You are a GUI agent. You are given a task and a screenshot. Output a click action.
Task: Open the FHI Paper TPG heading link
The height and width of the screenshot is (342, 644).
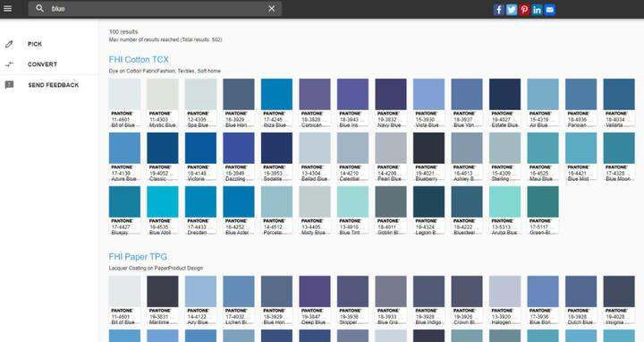tap(138, 257)
